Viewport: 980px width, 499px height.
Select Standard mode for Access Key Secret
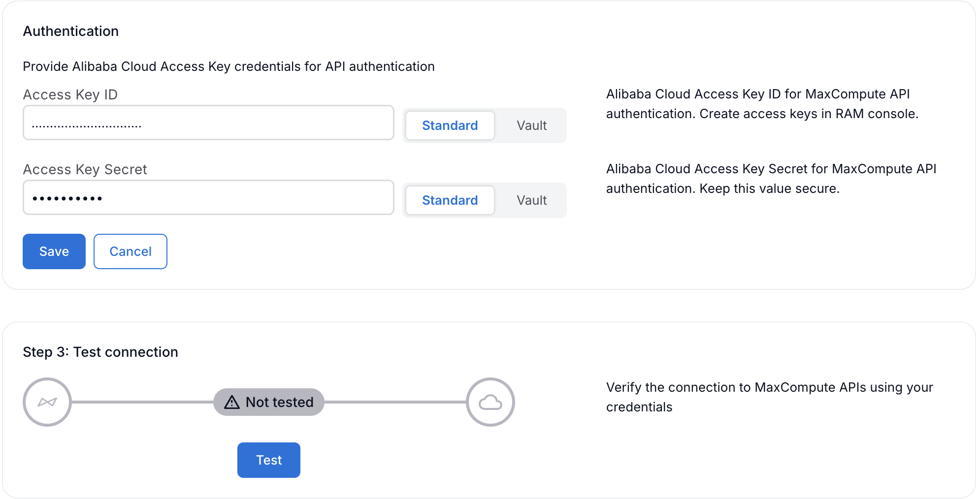[450, 200]
